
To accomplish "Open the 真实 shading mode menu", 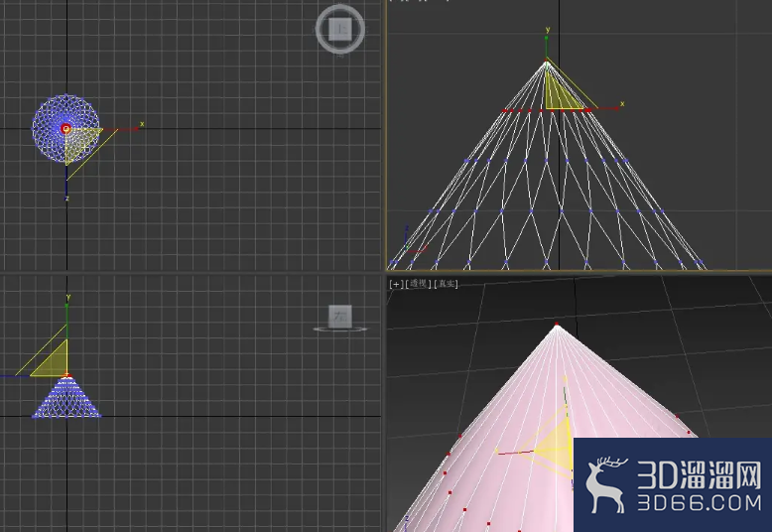I will pos(447,284).
